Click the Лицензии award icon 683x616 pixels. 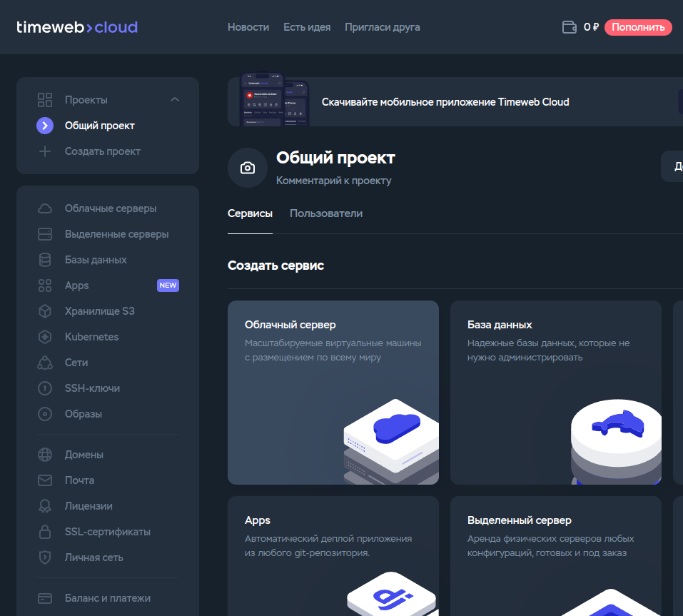[x=45, y=506]
